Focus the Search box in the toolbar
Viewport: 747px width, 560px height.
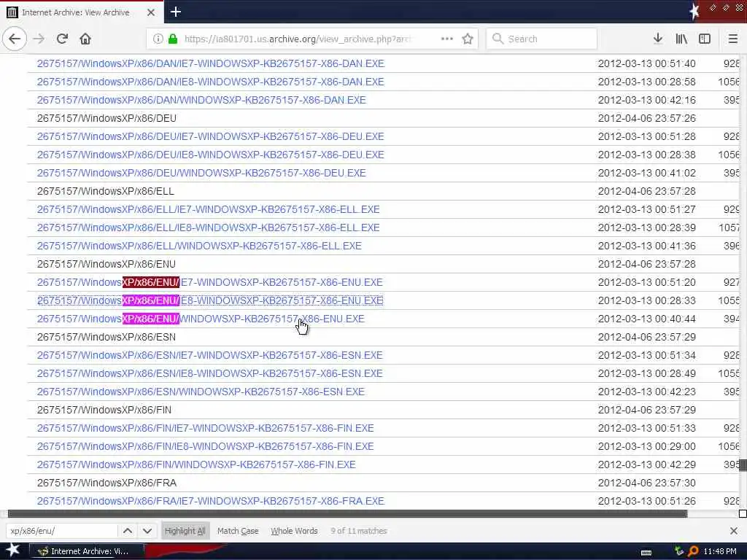(x=542, y=39)
